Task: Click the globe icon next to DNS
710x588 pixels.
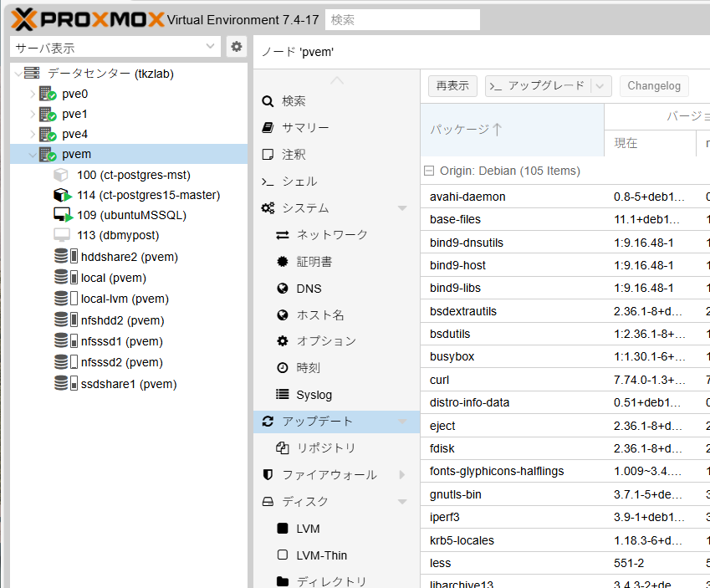Action: [x=283, y=289]
